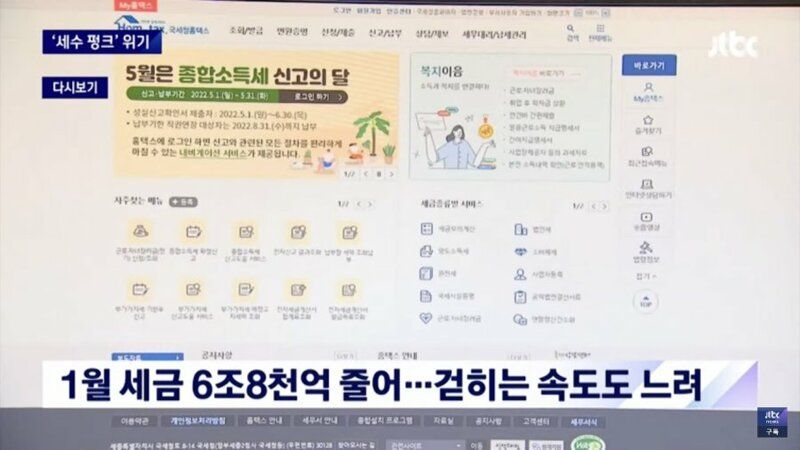Collapse sidebar with 접기 toggle
The width and height of the screenshot is (800, 450).
[645, 275]
